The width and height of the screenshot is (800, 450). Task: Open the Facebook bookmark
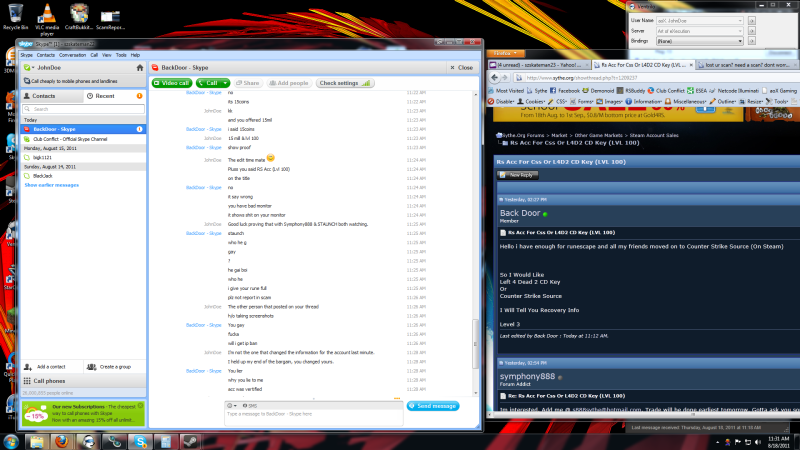coord(565,91)
